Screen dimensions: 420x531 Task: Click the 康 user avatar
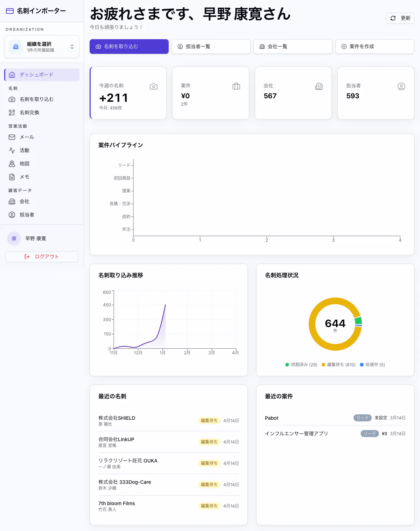pyautogui.click(x=14, y=239)
